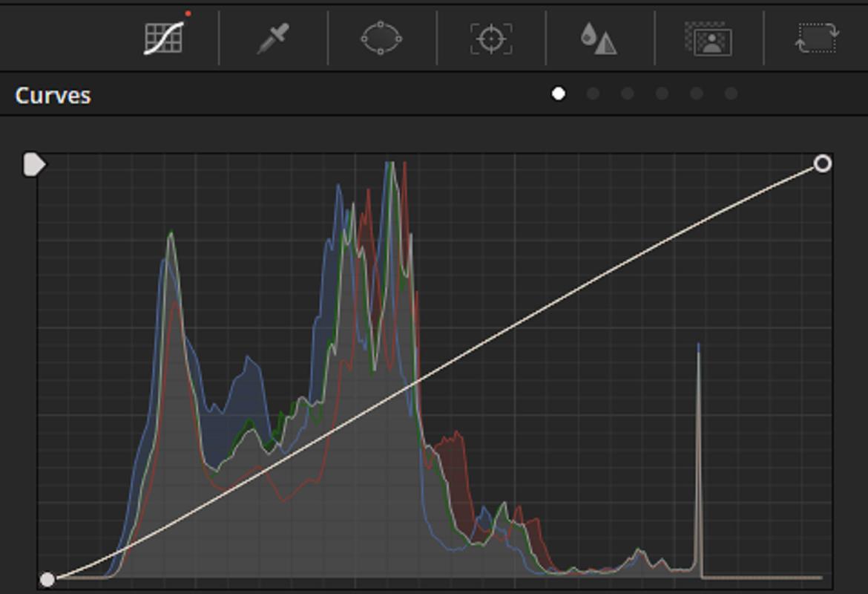Screen dimensions: 868x594
Task: Switch to the sixth curves mode dot
Action: (731, 94)
